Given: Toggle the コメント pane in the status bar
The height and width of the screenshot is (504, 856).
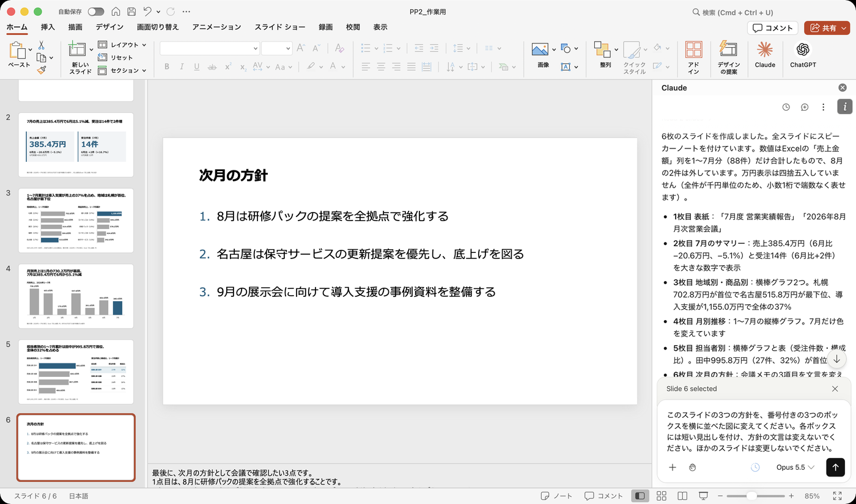Looking at the screenshot, I should (x=603, y=496).
